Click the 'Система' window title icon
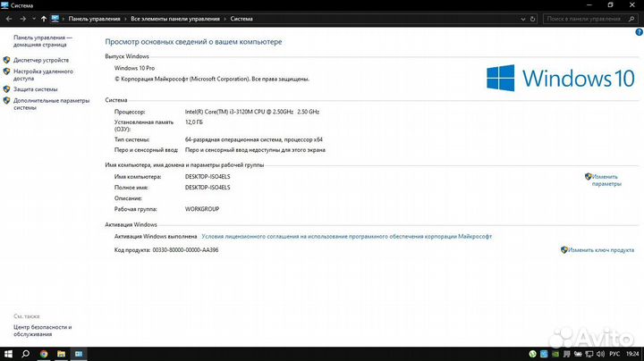Viewport: 644px width, 361px height. (x=5, y=5)
